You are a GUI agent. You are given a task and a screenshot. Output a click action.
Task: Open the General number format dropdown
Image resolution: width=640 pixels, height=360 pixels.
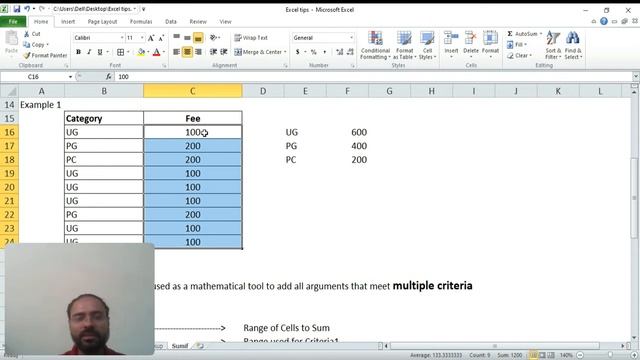click(x=351, y=38)
